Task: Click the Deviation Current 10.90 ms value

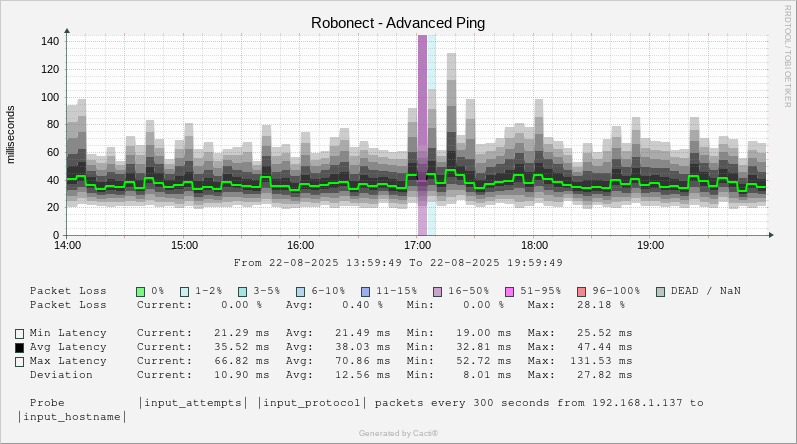Action: [x=241, y=375]
